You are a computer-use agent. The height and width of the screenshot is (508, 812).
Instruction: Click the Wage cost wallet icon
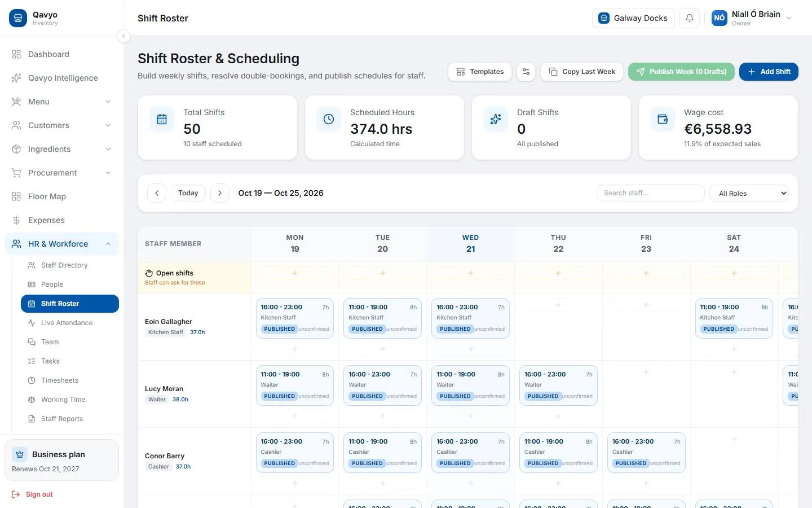pos(663,119)
